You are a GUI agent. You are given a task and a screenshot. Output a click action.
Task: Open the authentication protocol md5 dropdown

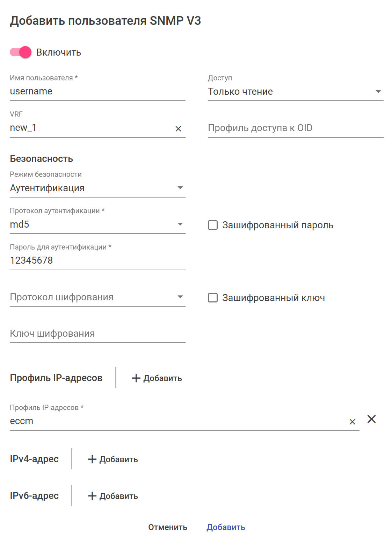[x=97, y=224]
